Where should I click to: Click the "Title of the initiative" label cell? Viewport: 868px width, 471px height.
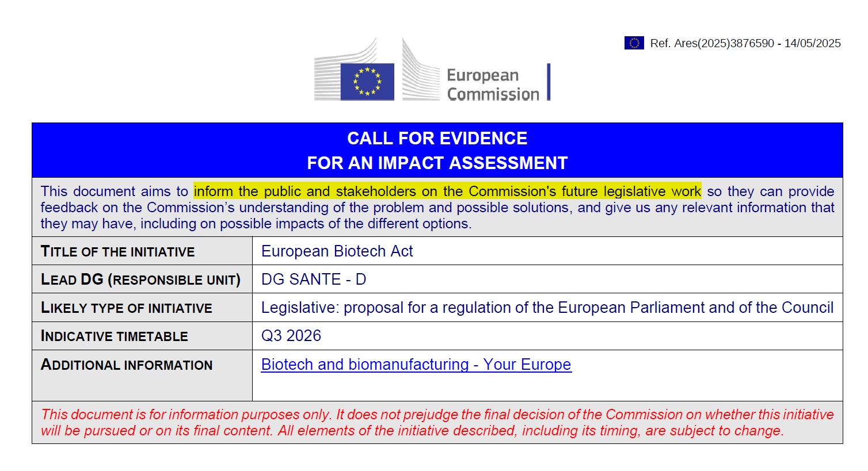pyautogui.click(x=118, y=252)
